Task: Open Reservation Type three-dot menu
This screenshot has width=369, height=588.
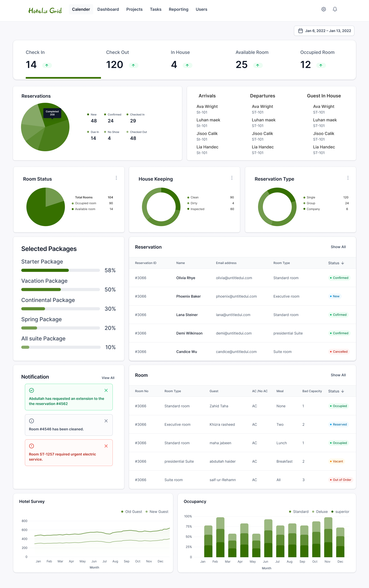Action: coord(348,178)
